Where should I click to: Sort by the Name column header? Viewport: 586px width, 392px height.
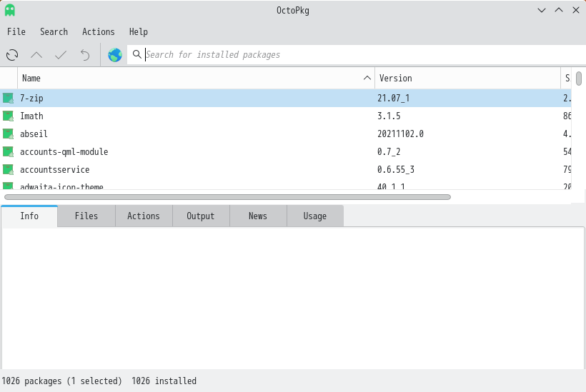[196, 78]
